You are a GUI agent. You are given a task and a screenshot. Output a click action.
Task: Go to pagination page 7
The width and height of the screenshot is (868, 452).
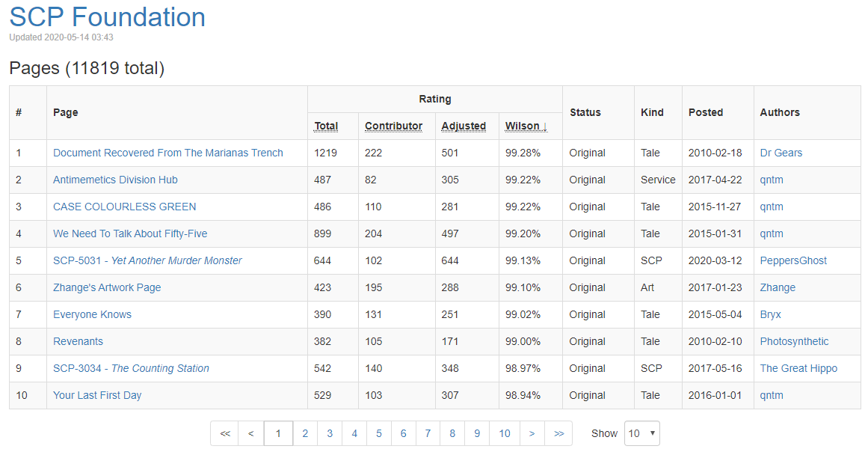pos(428,433)
